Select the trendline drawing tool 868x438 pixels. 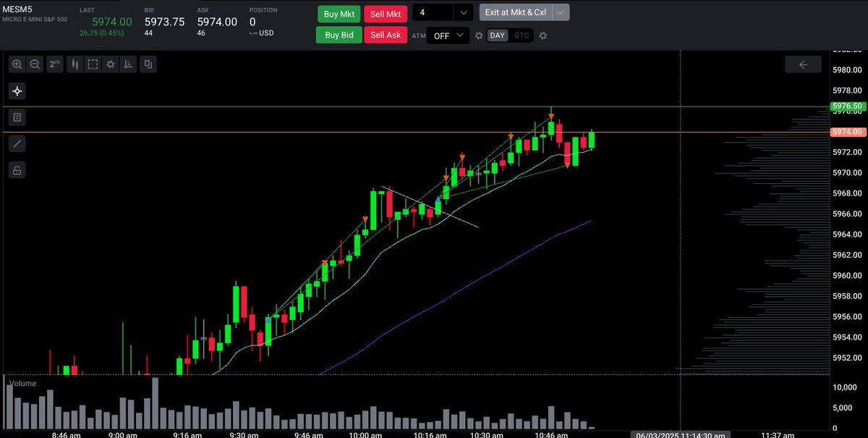coord(17,143)
